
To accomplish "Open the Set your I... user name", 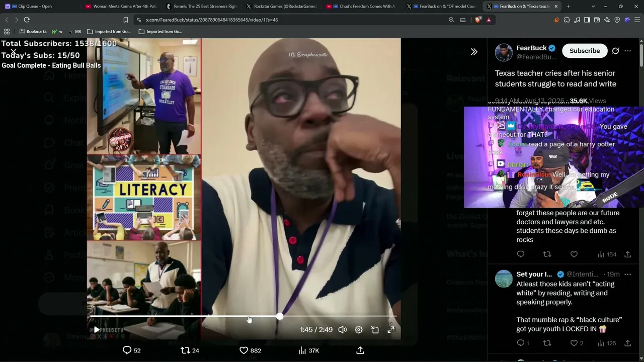I will click(x=534, y=275).
